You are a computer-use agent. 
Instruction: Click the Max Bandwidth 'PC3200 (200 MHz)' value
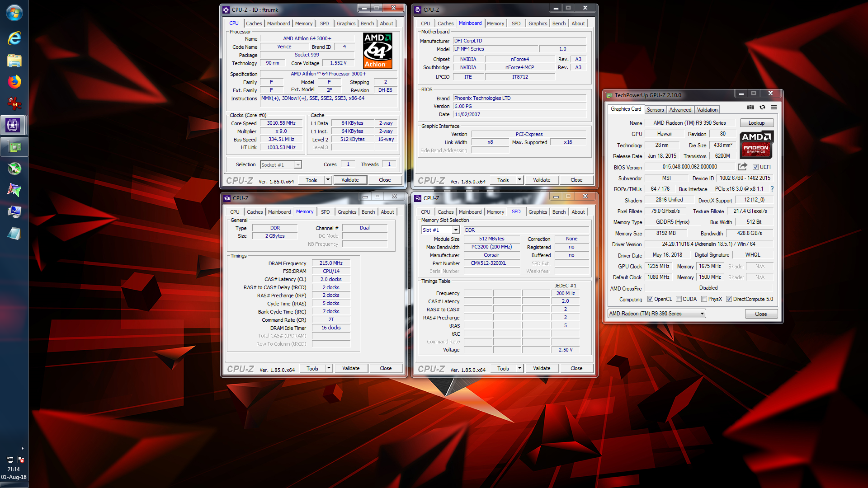click(x=491, y=247)
